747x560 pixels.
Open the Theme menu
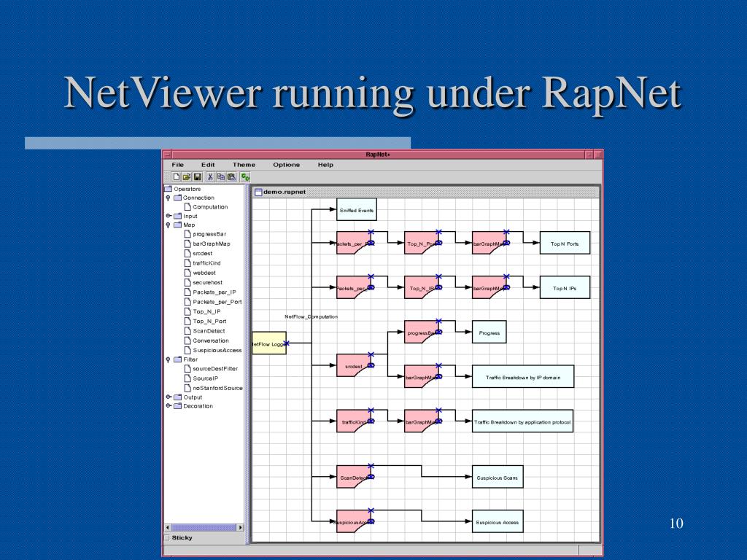click(x=244, y=165)
